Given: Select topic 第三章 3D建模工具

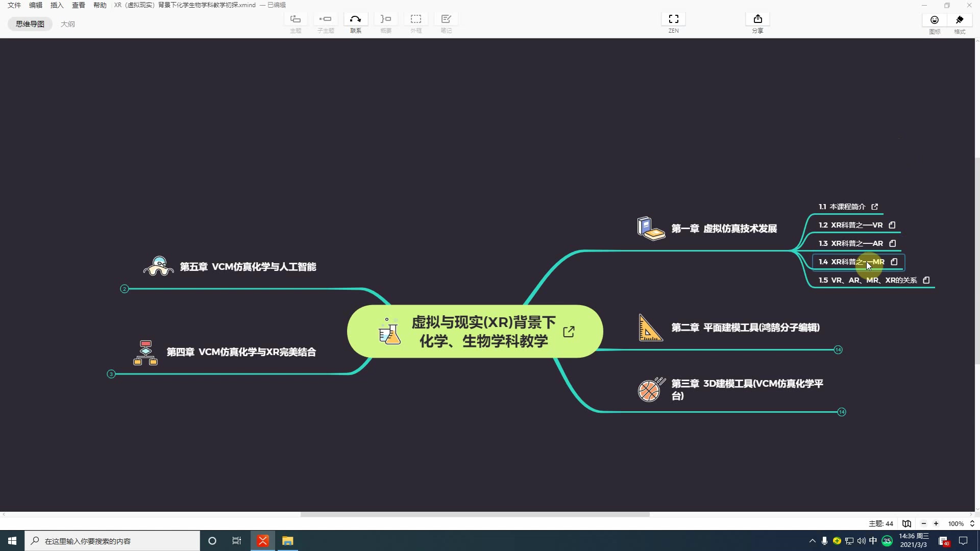Looking at the screenshot, I should click(x=747, y=389).
